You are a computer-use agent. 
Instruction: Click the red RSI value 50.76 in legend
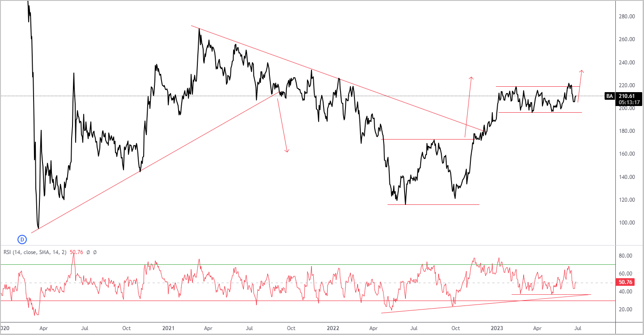[x=76, y=252]
